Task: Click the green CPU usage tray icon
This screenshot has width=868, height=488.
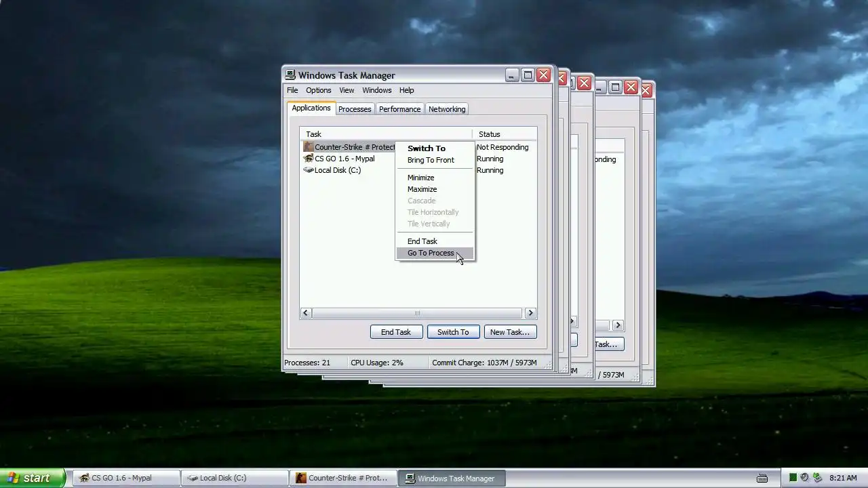Action: [793, 478]
